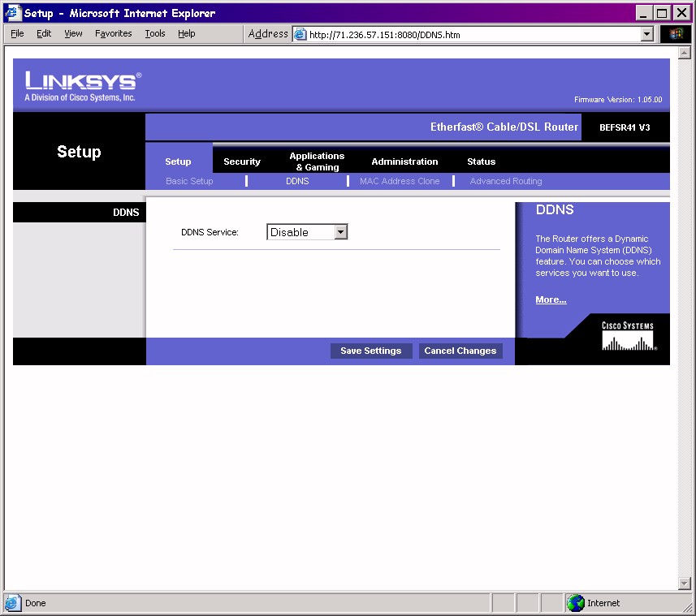The height and width of the screenshot is (616, 696).
Task: Click the address bar URL field
Action: pyautogui.click(x=473, y=35)
